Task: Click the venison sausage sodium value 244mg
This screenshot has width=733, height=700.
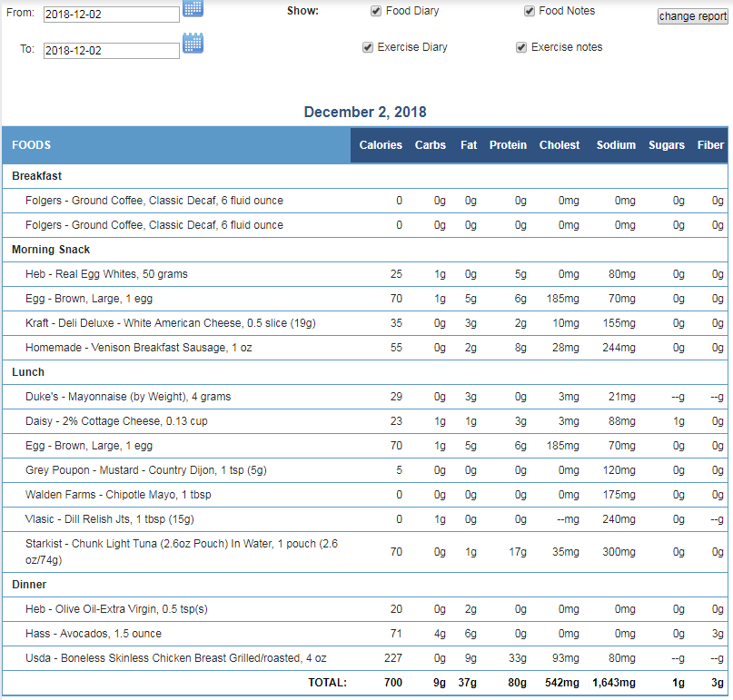Action: (x=619, y=348)
